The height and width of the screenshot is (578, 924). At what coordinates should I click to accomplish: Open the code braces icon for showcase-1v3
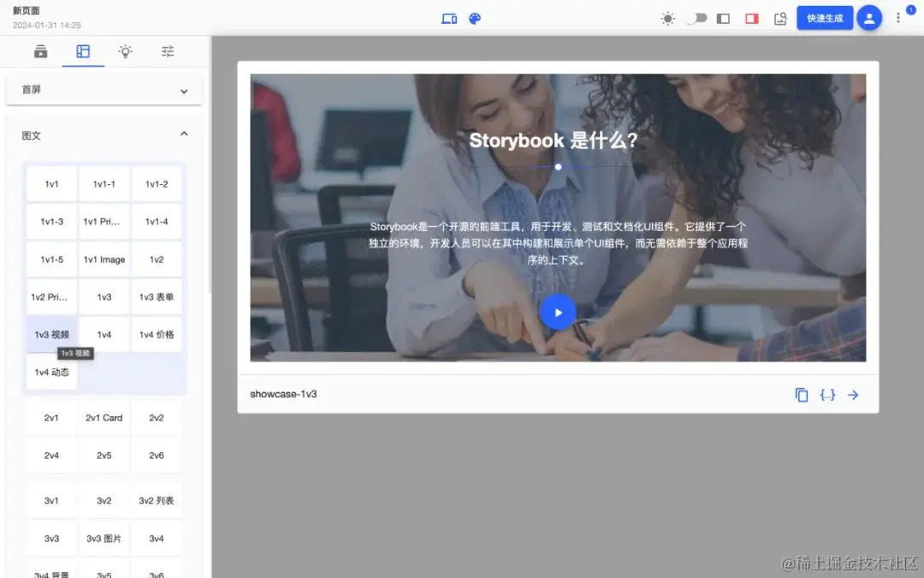pos(827,395)
